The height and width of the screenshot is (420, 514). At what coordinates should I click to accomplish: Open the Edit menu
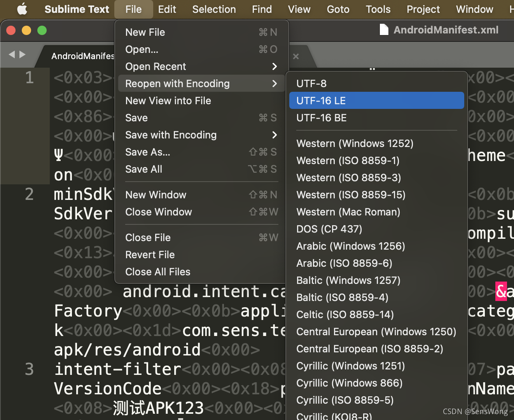(167, 9)
